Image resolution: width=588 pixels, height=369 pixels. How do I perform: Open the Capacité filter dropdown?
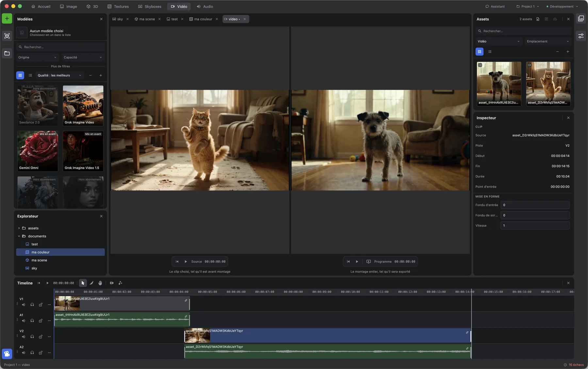click(83, 58)
